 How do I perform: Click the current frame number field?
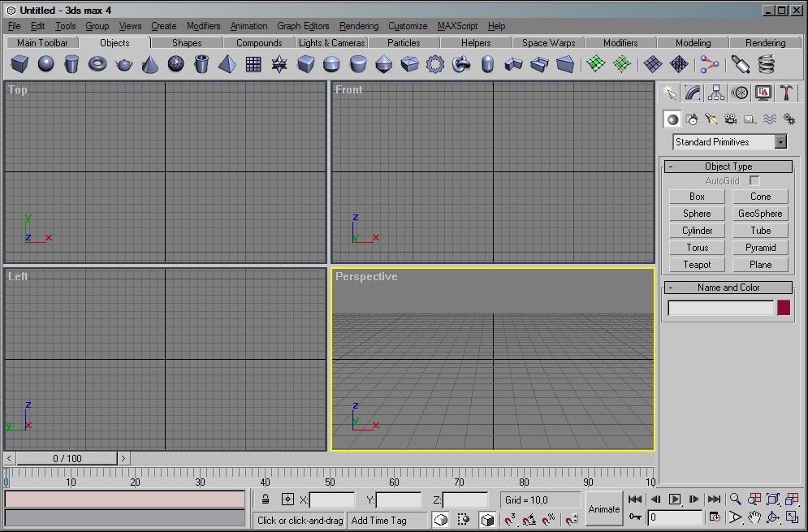pyautogui.click(x=676, y=517)
